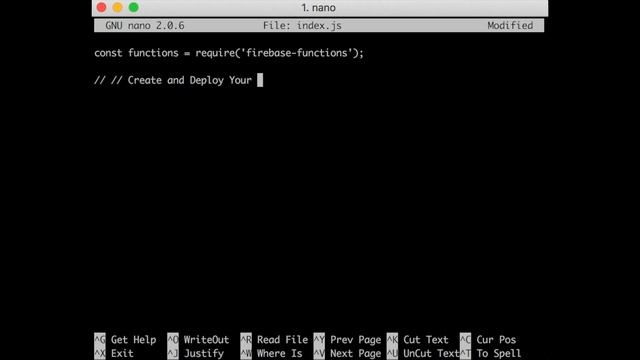Click the 'Next Page' label

coord(356,353)
